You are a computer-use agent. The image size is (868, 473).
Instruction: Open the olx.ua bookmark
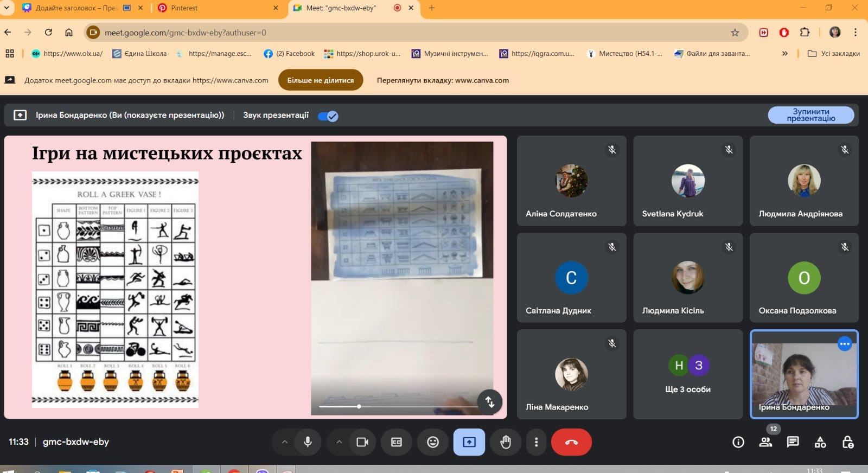pos(67,53)
